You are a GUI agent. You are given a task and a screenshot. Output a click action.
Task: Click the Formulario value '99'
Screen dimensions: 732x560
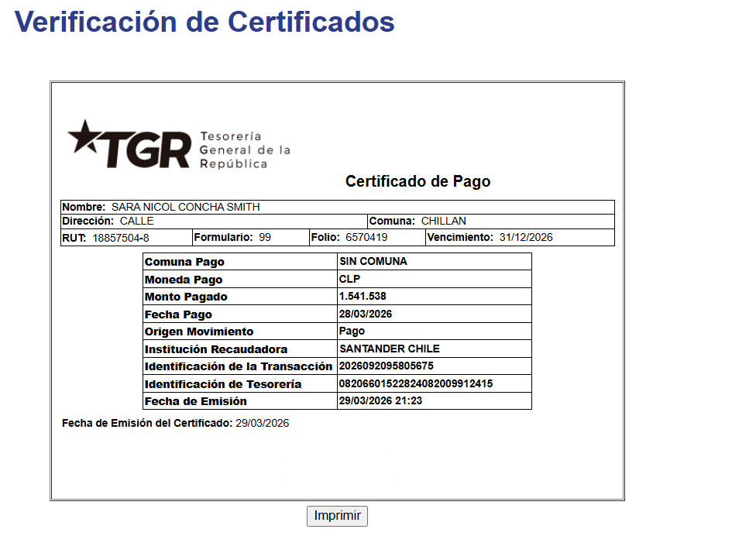(265, 237)
